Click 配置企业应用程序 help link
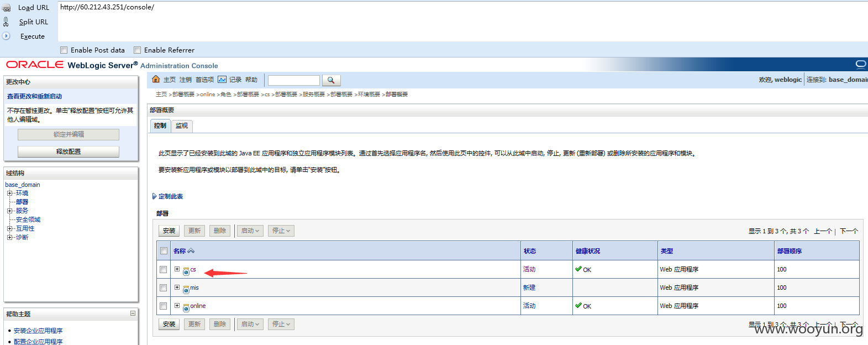Screen dimensions: 868x345 [x=38, y=342]
